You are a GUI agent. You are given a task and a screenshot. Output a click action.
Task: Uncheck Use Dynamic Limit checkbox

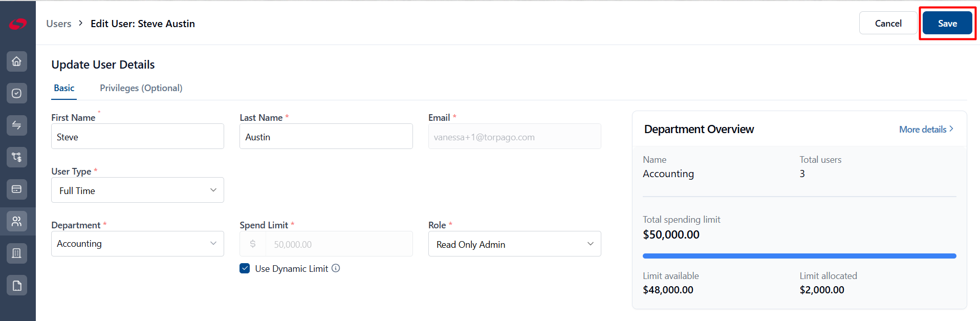point(245,268)
